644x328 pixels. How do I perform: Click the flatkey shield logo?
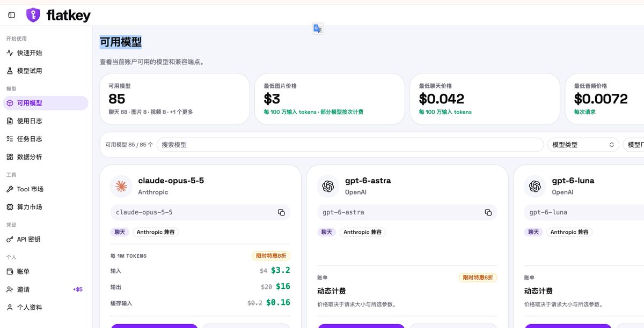(33, 15)
